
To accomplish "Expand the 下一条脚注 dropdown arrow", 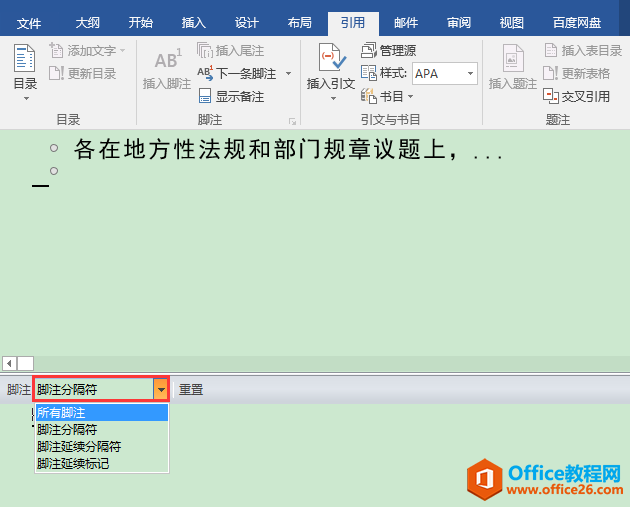I will click(288, 74).
